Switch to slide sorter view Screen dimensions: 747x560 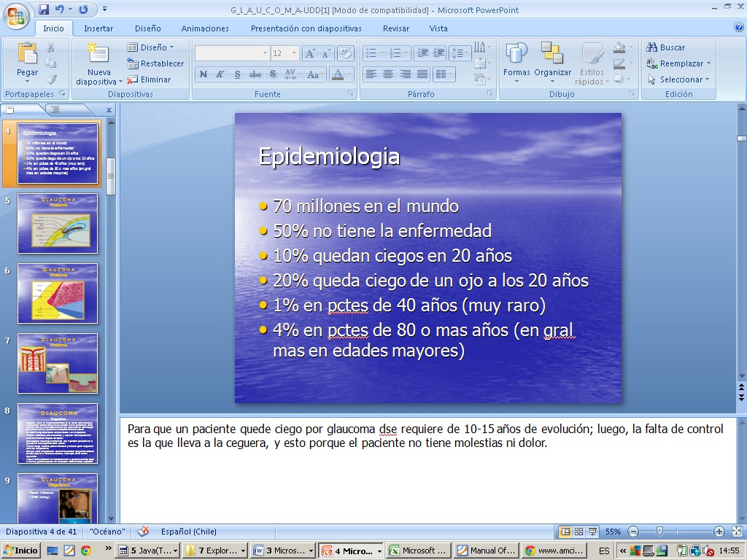point(578,532)
